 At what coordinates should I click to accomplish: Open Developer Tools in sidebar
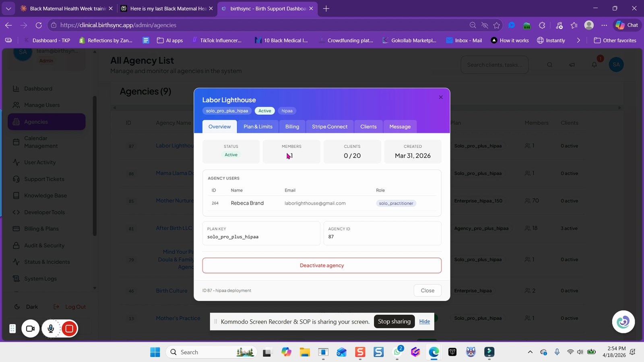pos(44,212)
